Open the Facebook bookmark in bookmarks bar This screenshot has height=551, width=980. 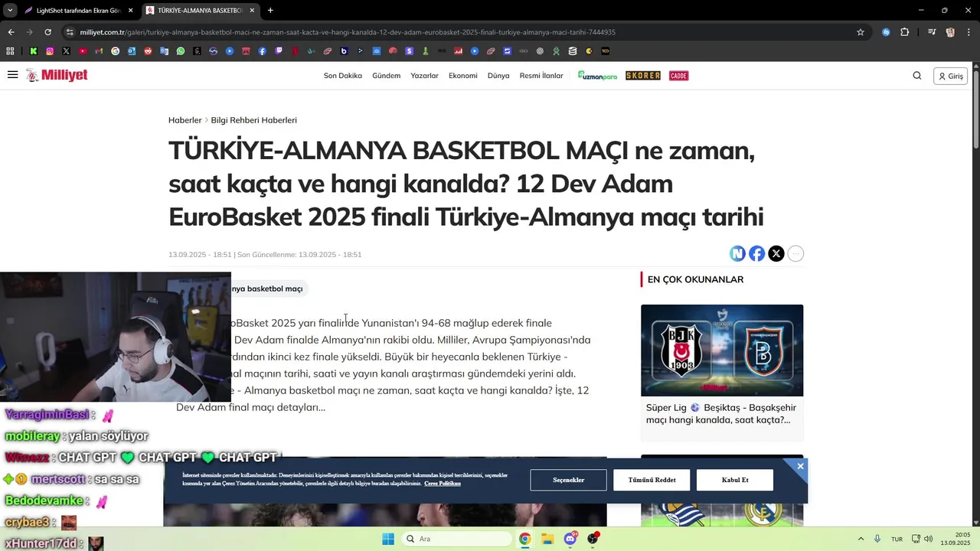pyautogui.click(x=262, y=51)
